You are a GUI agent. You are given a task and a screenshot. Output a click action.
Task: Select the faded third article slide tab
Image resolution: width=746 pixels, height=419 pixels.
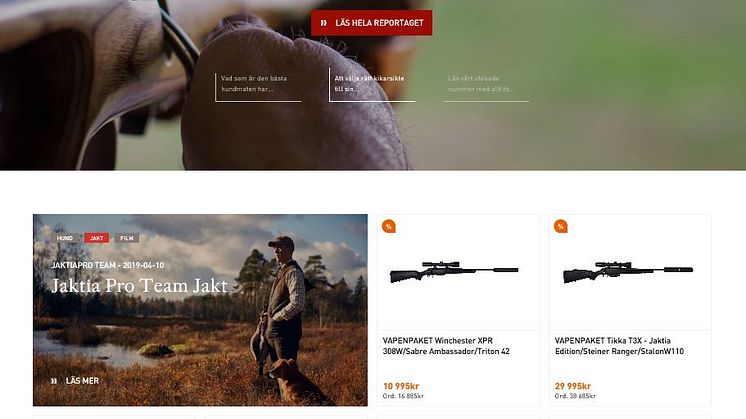[486, 87]
